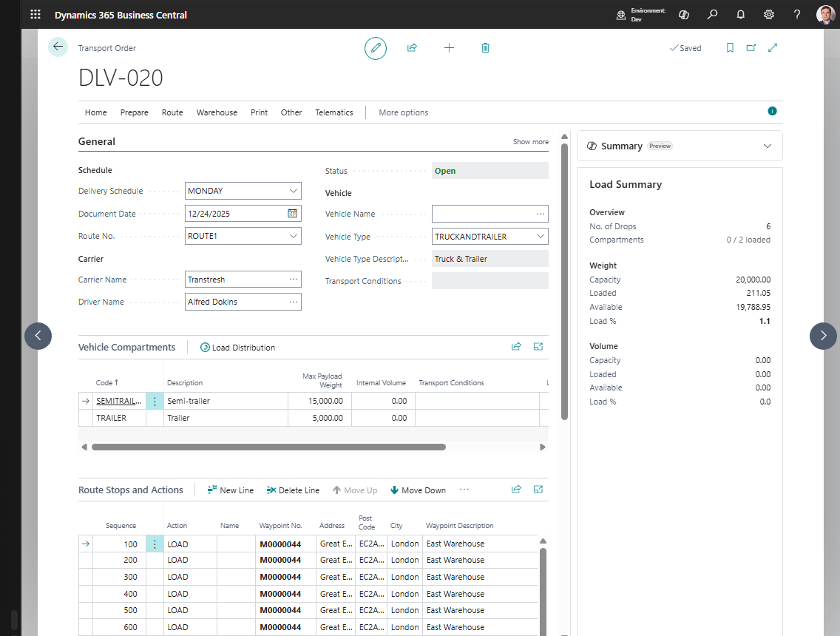Click the bookmark icon
This screenshot has height=636, width=840.
[730, 47]
